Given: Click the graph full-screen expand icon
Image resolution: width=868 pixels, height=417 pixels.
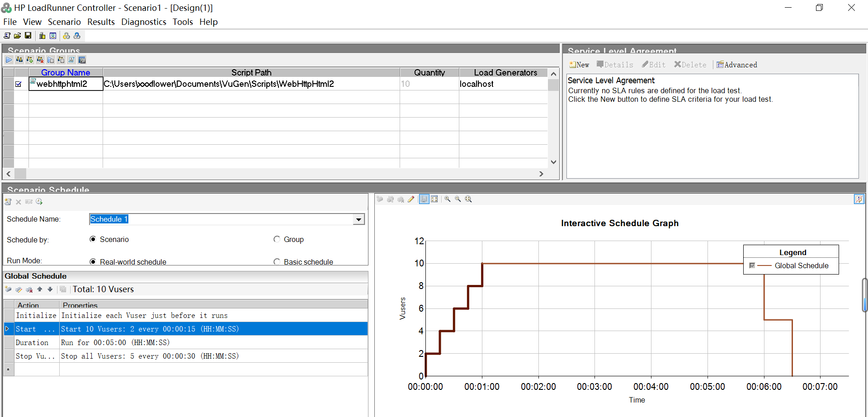Looking at the screenshot, I should [x=434, y=199].
